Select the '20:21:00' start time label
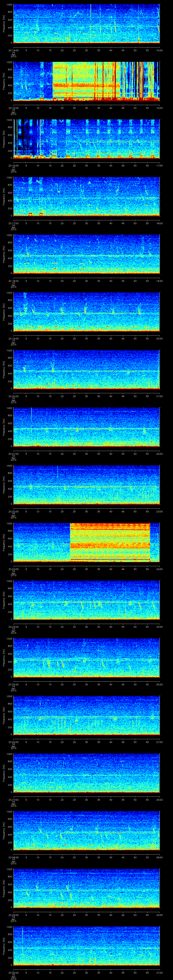The image size is (173, 980). click(13, 454)
